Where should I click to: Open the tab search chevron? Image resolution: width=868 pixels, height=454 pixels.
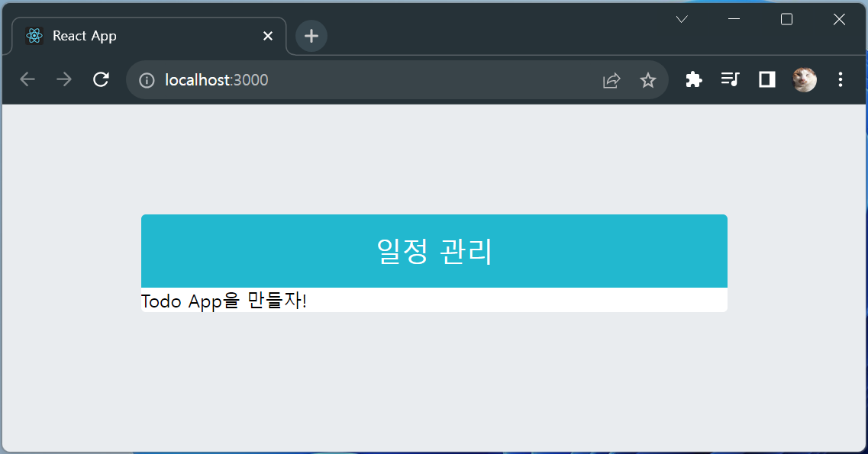[682, 19]
